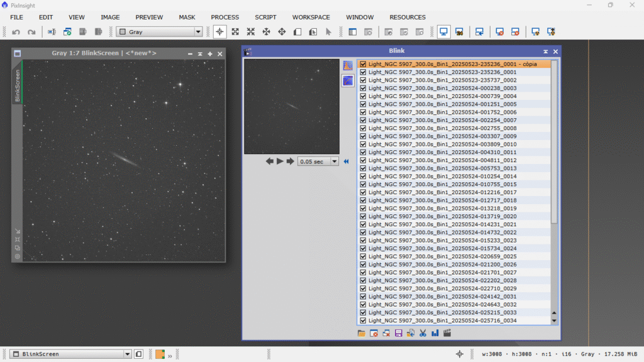Click the Undo arrow in the toolbar
This screenshot has width=644, height=362.
coord(16,31)
